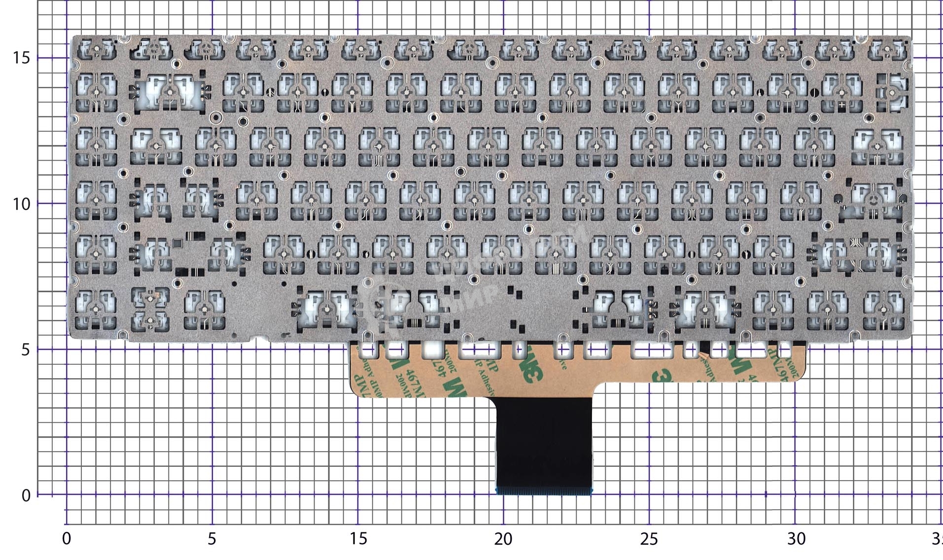The width and height of the screenshot is (943, 560).
Task: Click the "10" label on the vertical axis
Action: [21, 204]
